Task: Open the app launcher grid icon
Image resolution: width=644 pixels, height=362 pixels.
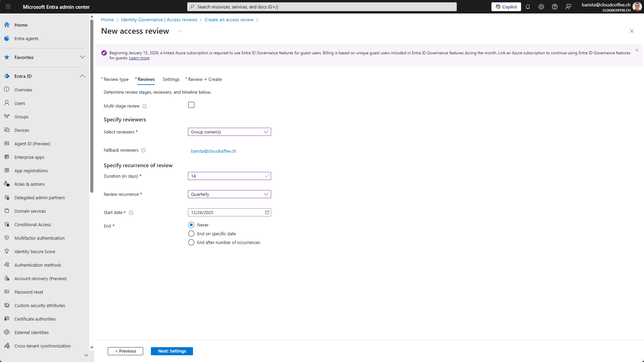Action: 8,7
